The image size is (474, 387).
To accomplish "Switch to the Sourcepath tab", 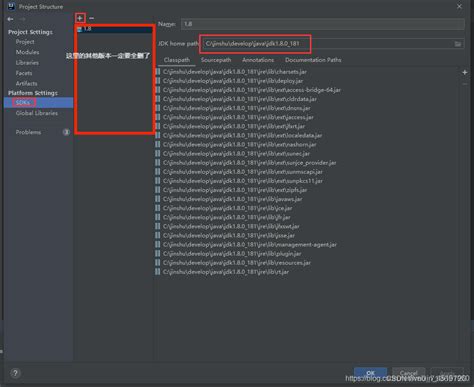I will point(216,60).
